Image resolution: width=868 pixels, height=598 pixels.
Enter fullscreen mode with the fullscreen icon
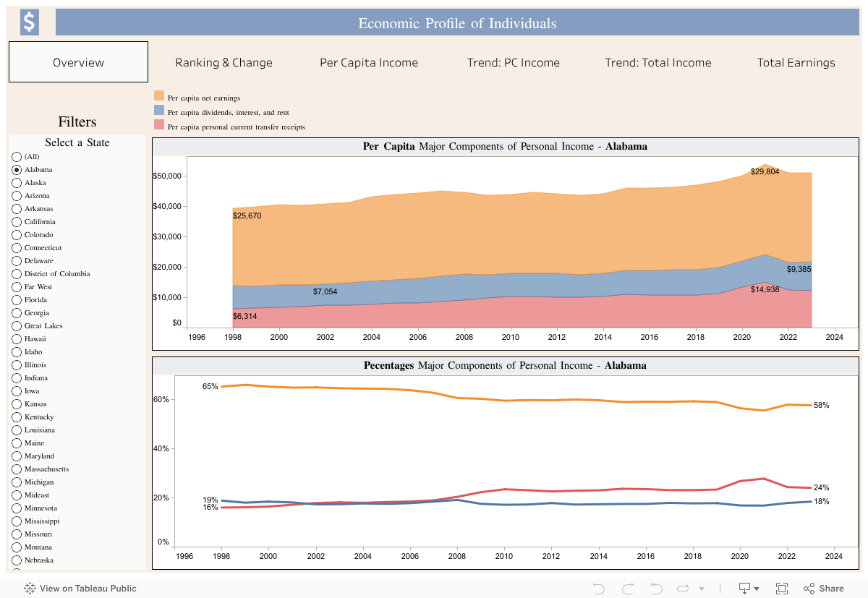pos(782,589)
